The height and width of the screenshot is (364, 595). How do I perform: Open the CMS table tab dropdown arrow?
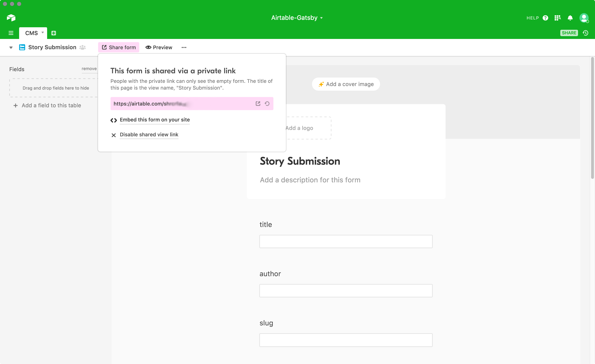pos(43,33)
